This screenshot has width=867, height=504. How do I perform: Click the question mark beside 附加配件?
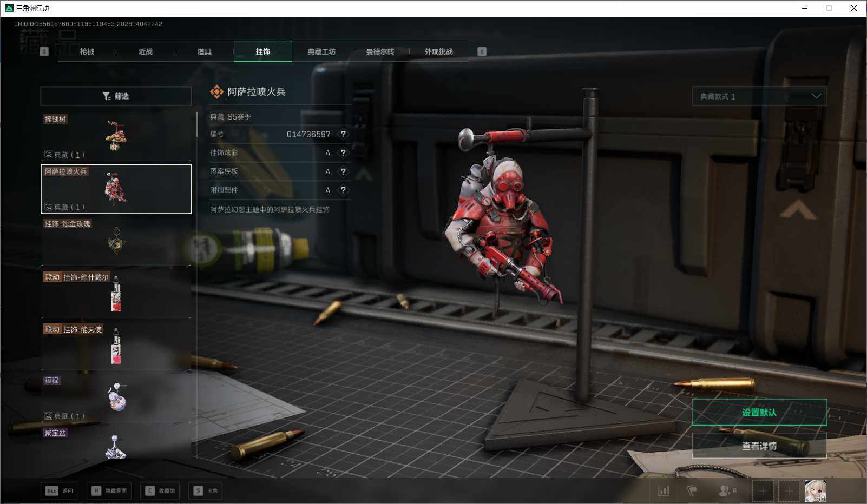tap(343, 190)
